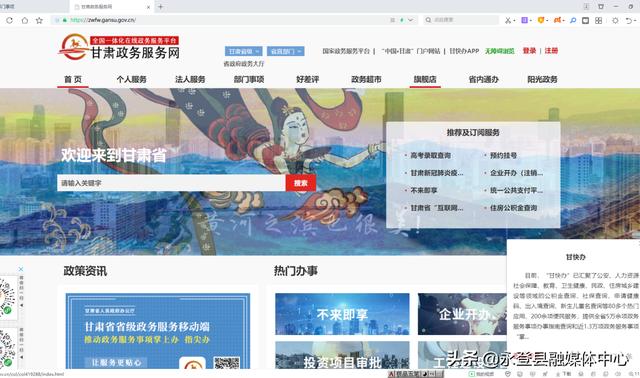Click the 甘快办APP link
Viewport: 640px width, 378px height.
click(x=464, y=51)
